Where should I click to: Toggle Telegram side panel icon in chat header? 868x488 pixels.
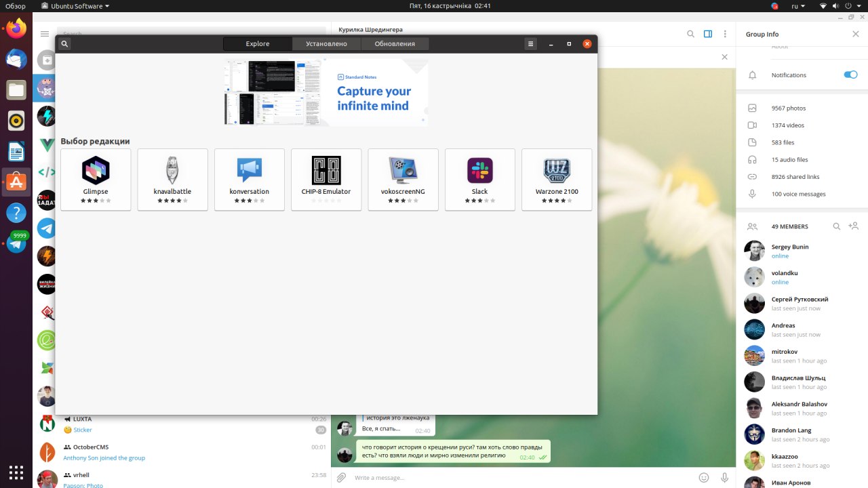point(708,34)
